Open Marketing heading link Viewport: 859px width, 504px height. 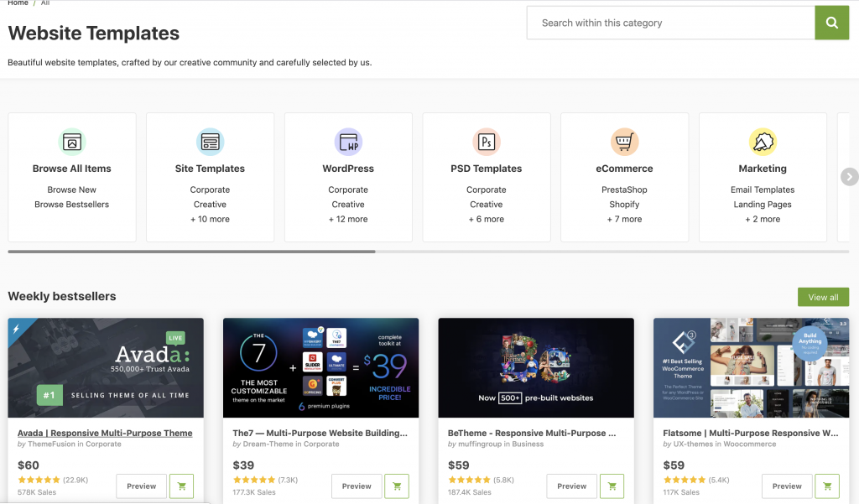coord(763,169)
